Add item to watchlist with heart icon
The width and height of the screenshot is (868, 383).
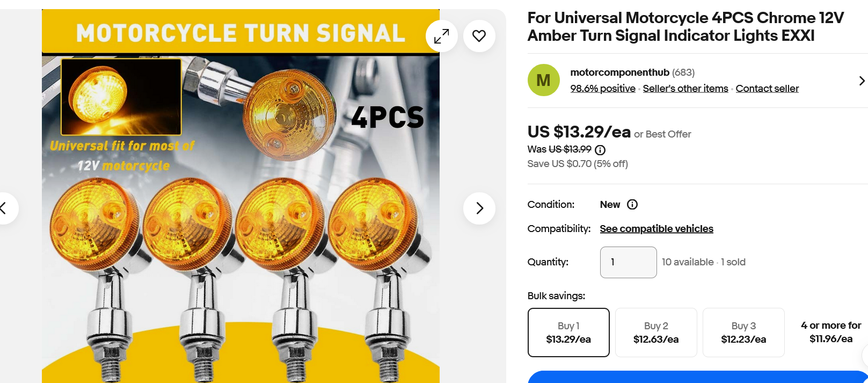tap(479, 35)
